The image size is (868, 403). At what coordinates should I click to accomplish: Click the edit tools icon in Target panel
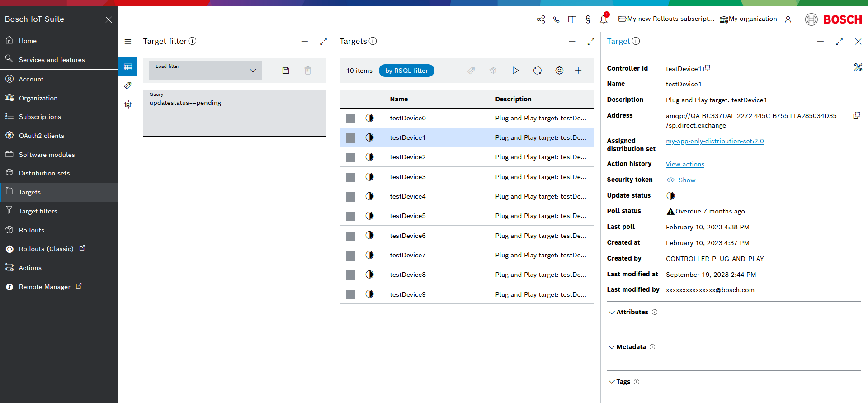(858, 67)
